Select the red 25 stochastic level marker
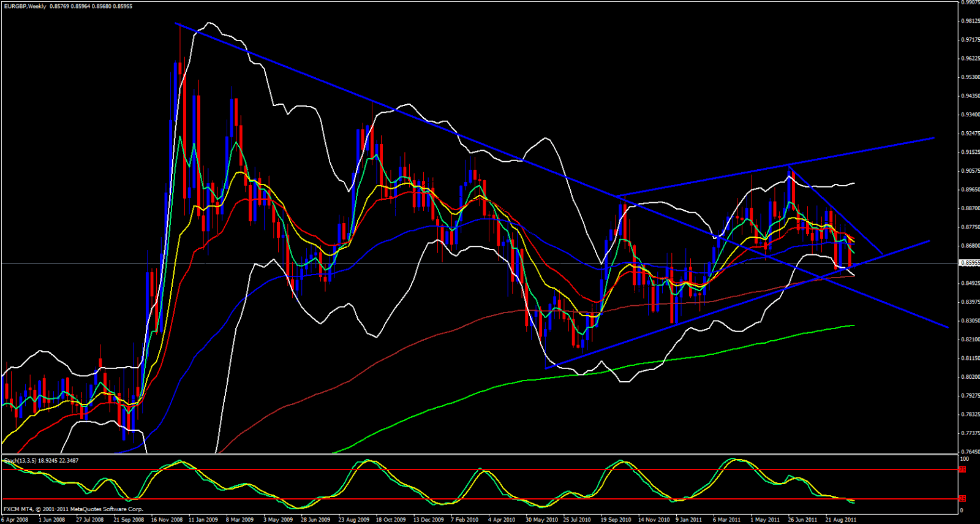The image size is (980, 524). tap(962, 498)
